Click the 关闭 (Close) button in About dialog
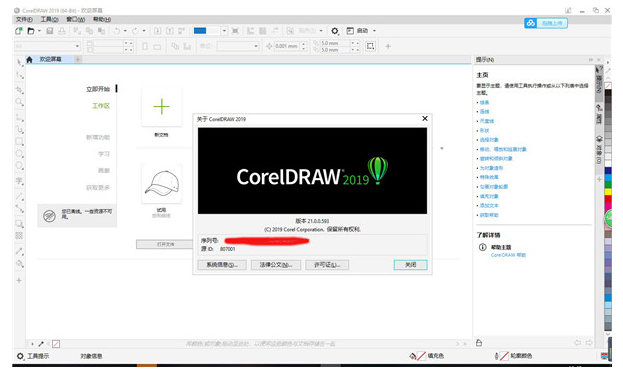623x374 pixels. [410, 265]
